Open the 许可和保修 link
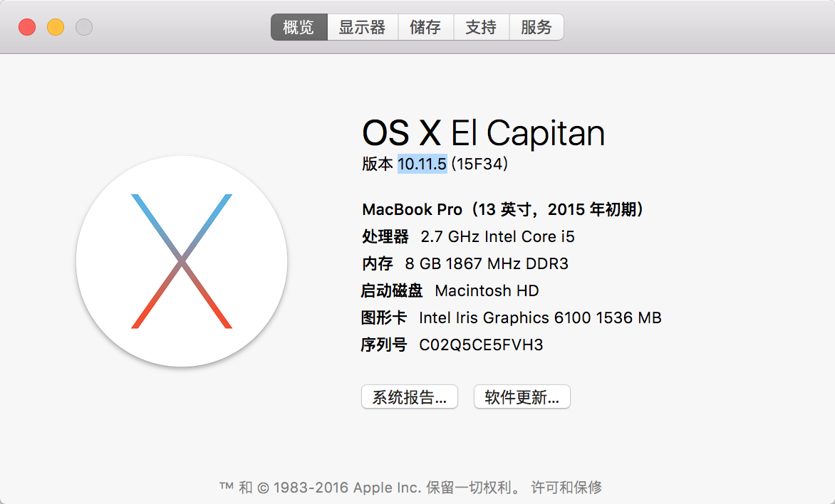The width and height of the screenshot is (835, 504). 566,488
